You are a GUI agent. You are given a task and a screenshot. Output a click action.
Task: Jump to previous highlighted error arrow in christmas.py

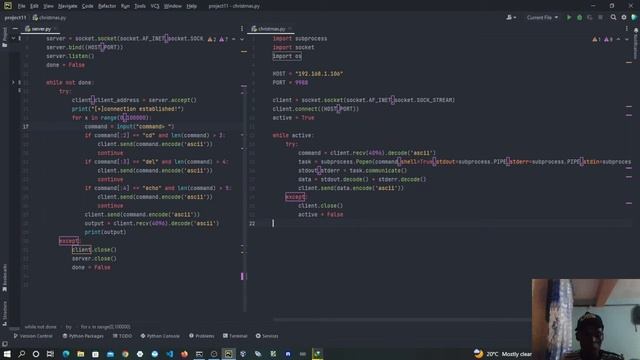click(x=619, y=39)
